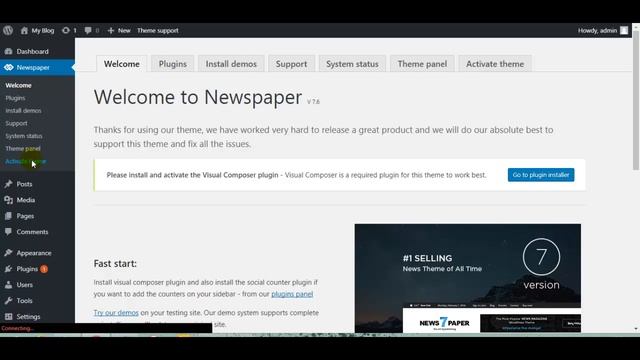Viewport: 640px width, 360px height.
Task: Switch to the Welcome tab
Action: click(x=122, y=64)
